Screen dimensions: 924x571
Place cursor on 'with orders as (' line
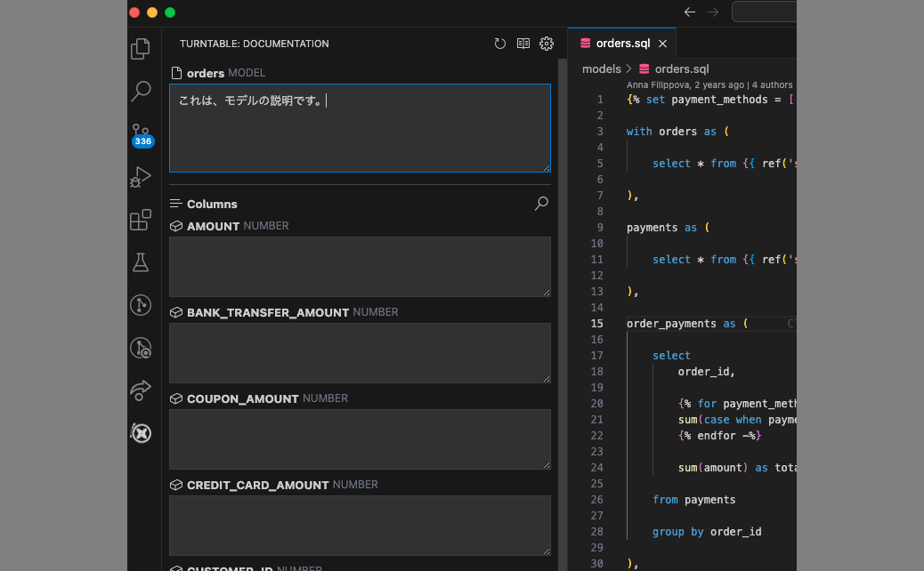677,132
